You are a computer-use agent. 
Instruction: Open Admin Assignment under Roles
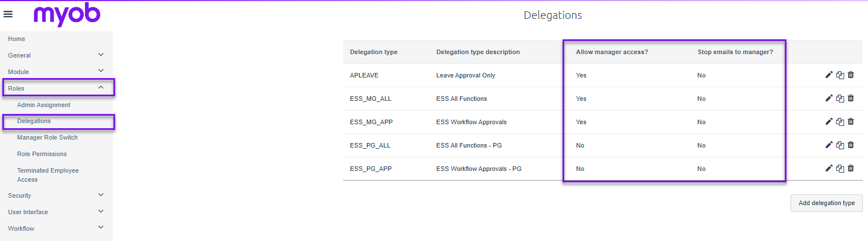[x=43, y=105]
